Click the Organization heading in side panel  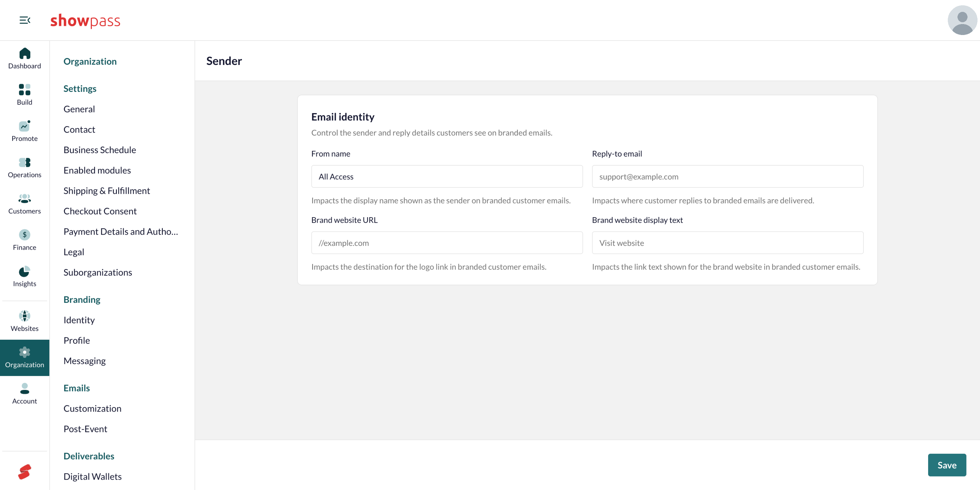(x=90, y=62)
